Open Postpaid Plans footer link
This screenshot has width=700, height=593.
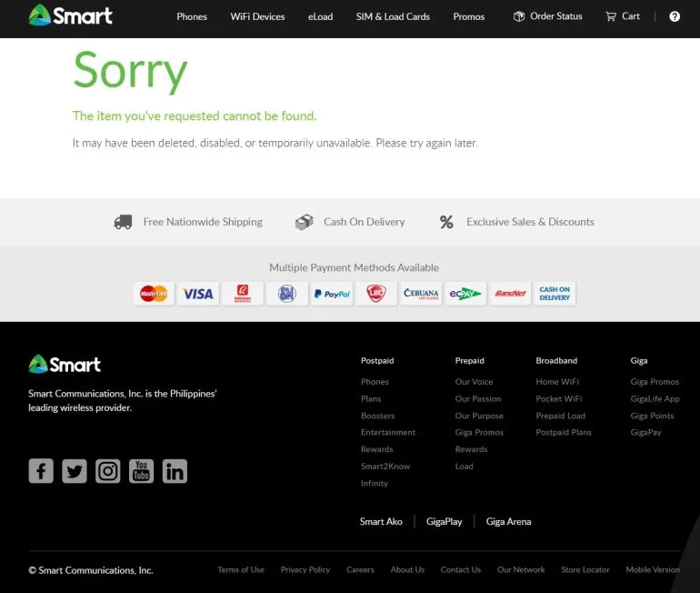coord(371,398)
